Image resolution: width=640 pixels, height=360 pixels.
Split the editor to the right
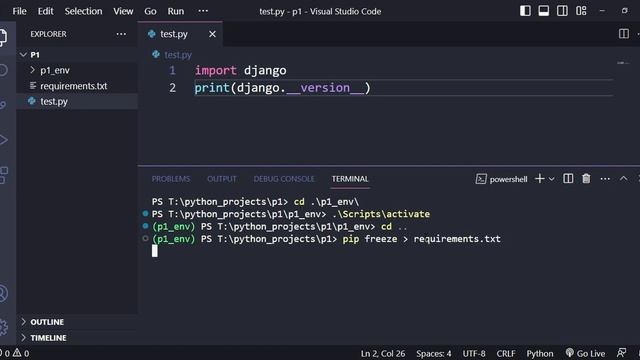pos(624,34)
